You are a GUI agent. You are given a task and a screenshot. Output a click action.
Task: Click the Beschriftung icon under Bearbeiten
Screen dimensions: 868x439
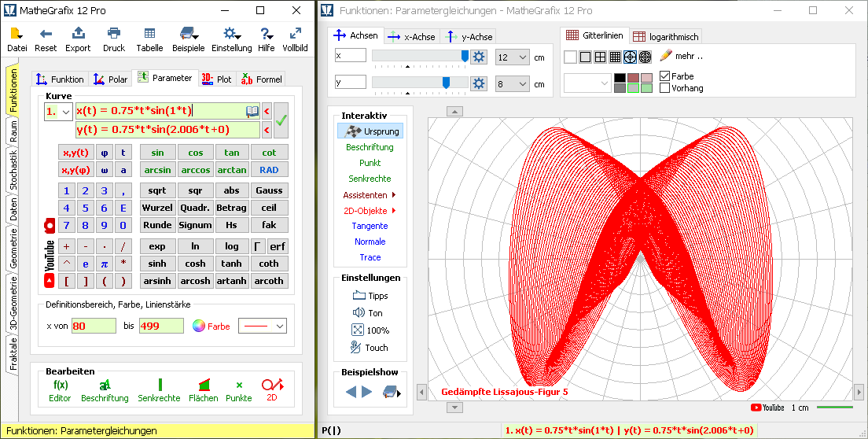click(x=105, y=385)
